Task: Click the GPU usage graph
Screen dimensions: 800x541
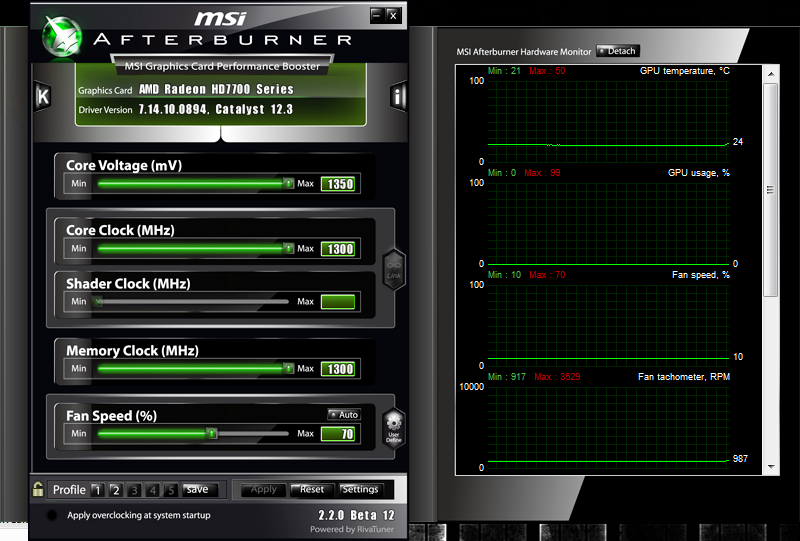Action: [x=609, y=223]
